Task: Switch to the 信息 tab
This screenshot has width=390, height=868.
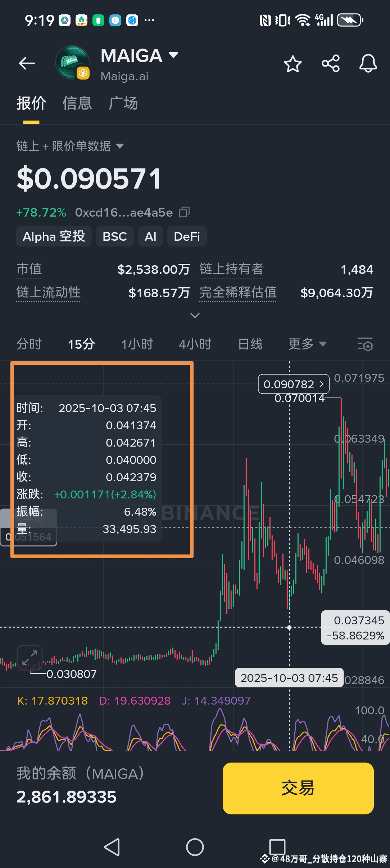Action: [77, 103]
